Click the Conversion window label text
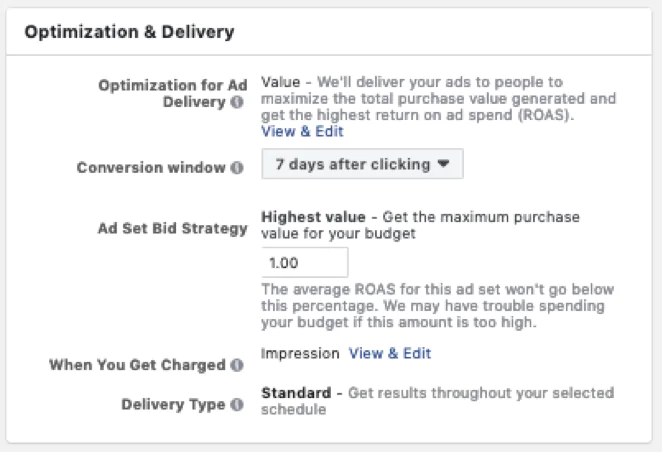Screen dimensions: 662x452 tap(151, 167)
